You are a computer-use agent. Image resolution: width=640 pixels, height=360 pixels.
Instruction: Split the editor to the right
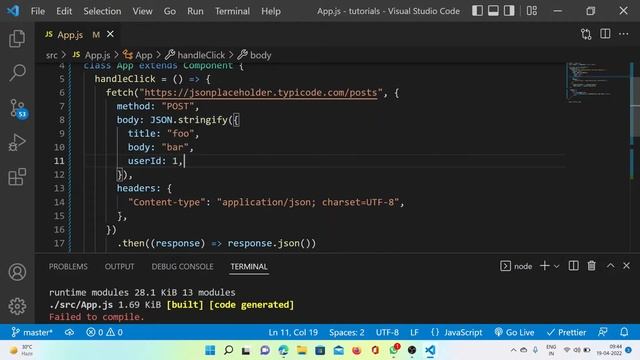tap(605, 34)
